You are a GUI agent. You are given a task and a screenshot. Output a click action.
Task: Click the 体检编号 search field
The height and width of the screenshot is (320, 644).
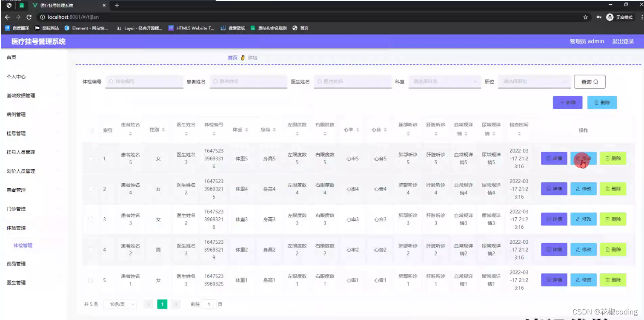coord(145,81)
